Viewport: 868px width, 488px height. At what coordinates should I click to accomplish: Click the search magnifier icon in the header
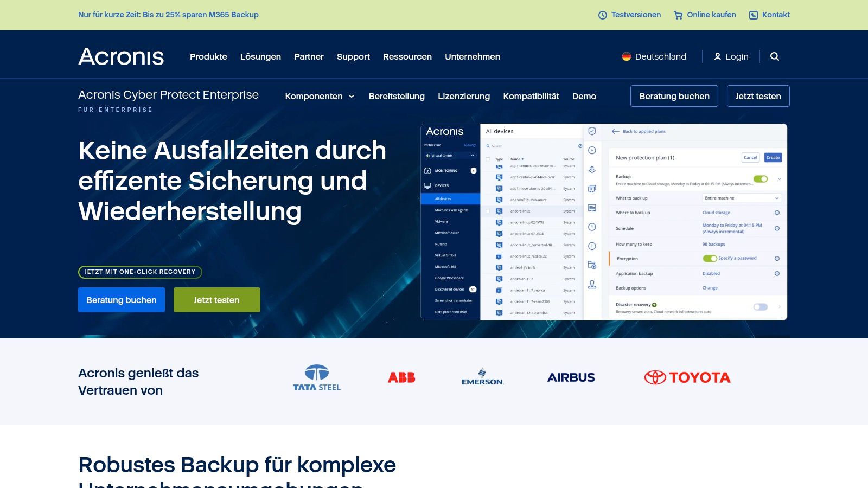(775, 56)
